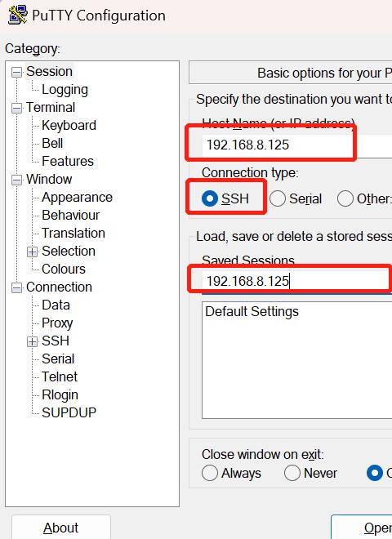Viewport: 392px width, 539px height.
Task: Open the Keyboard settings category
Action: tap(69, 126)
